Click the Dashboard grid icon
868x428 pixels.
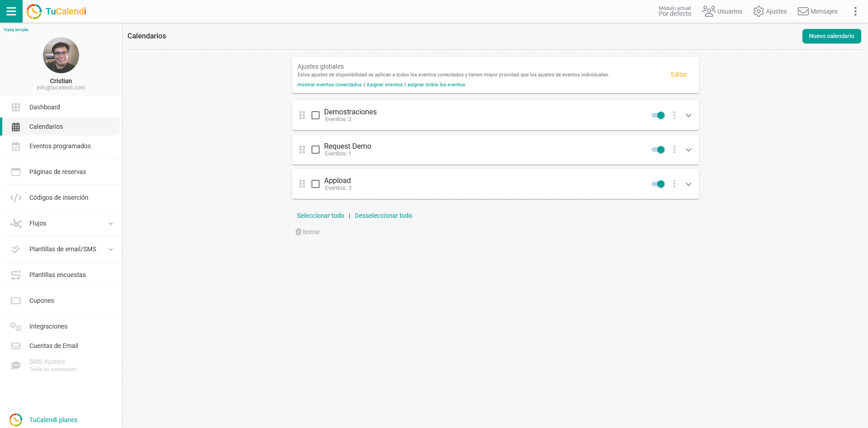(16, 107)
